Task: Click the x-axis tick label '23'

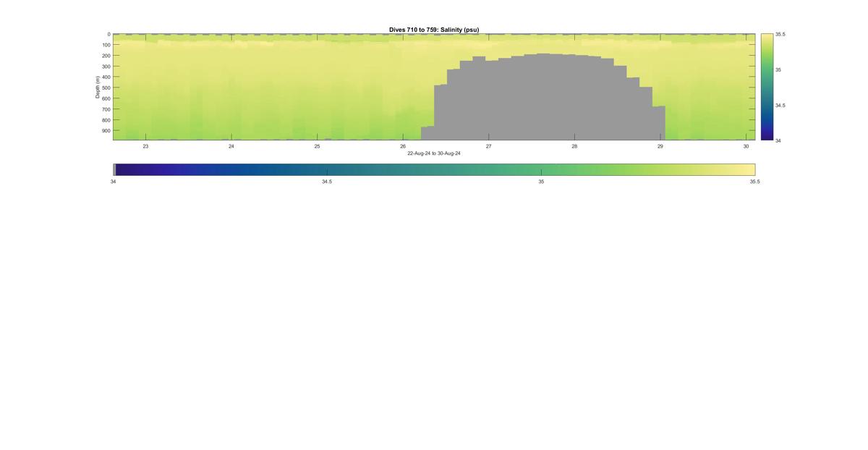Action: pyautogui.click(x=145, y=146)
